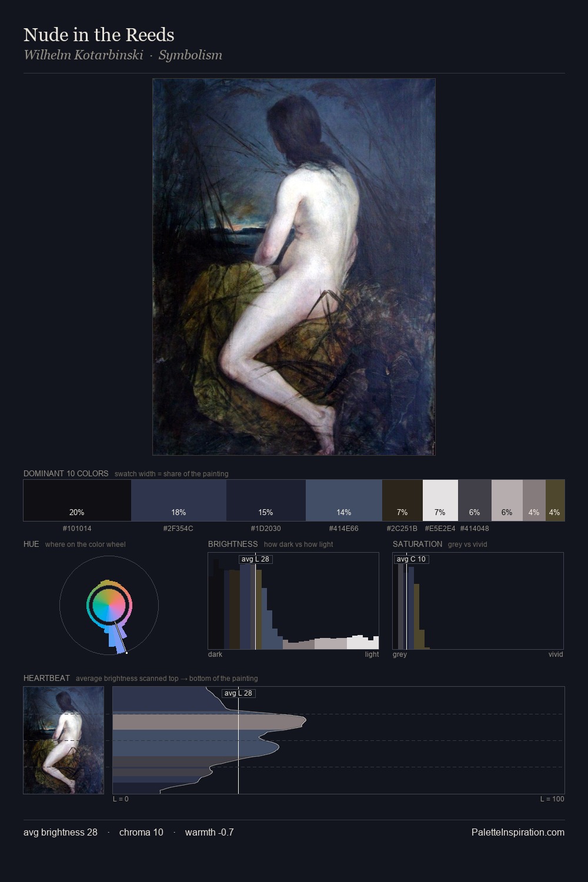Click the hex code '#E5E2E4' text
The image size is (588, 882).
coord(440,529)
